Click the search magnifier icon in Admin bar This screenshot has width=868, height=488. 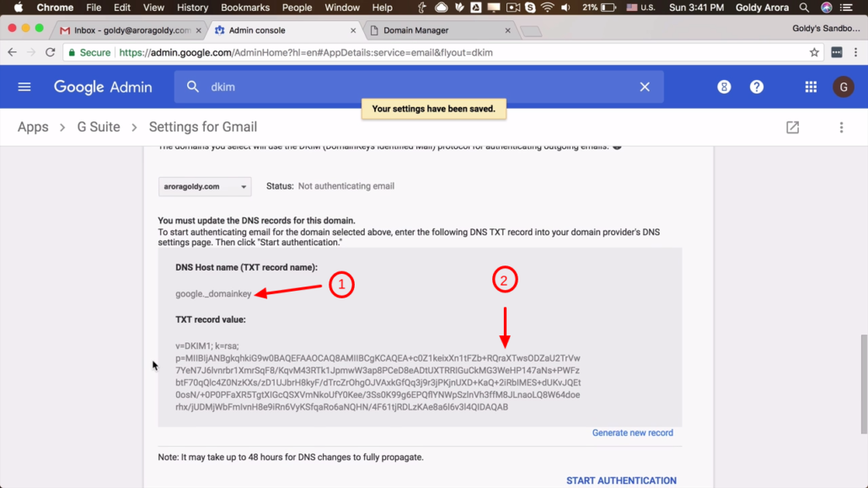click(193, 87)
